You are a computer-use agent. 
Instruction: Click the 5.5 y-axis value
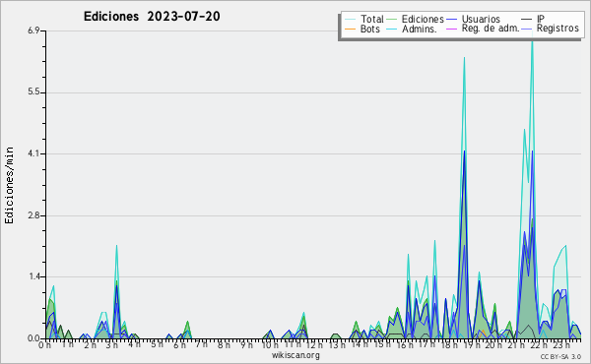[x=33, y=92]
